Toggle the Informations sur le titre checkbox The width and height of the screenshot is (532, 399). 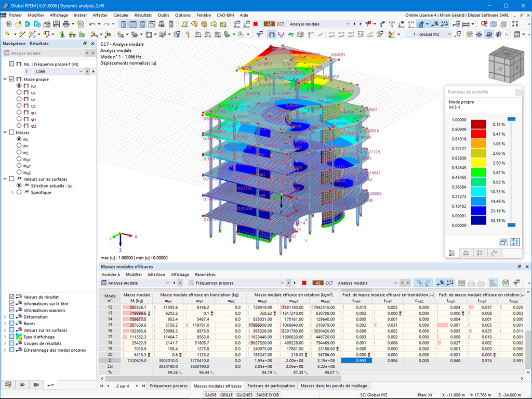point(12,303)
